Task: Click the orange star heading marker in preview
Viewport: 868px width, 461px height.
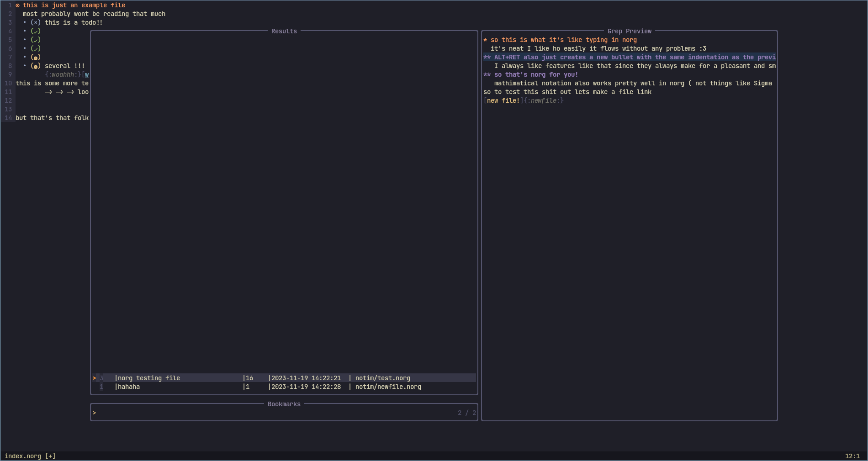Action: click(485, 40)
